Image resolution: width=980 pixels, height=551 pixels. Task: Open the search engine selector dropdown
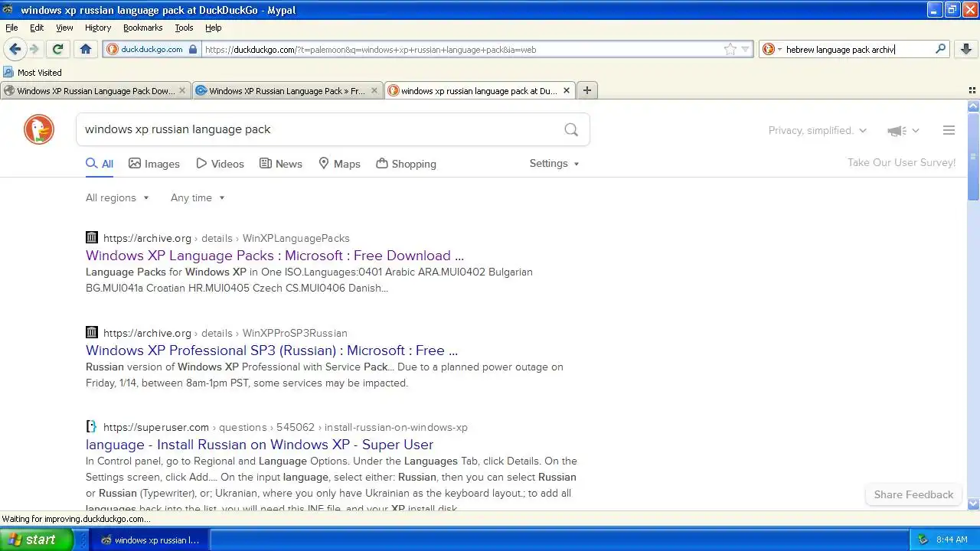click(772, 49)
